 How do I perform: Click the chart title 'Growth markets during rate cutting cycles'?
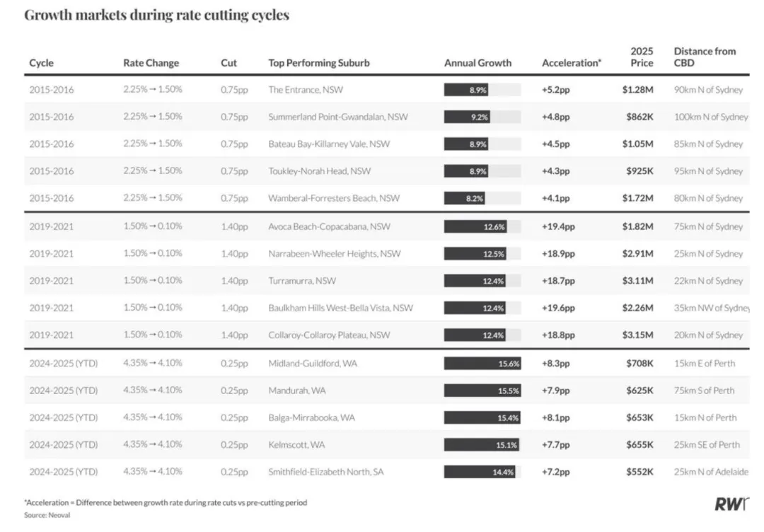coord(156,16)
